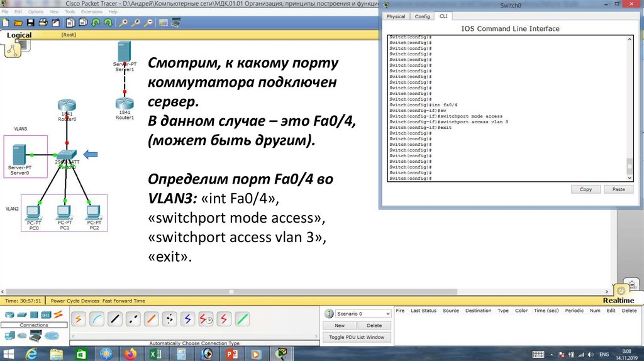Choose the green Octal cable
Image resolution: width=644 pixels, height=361 pixels.
coord(242,319)
